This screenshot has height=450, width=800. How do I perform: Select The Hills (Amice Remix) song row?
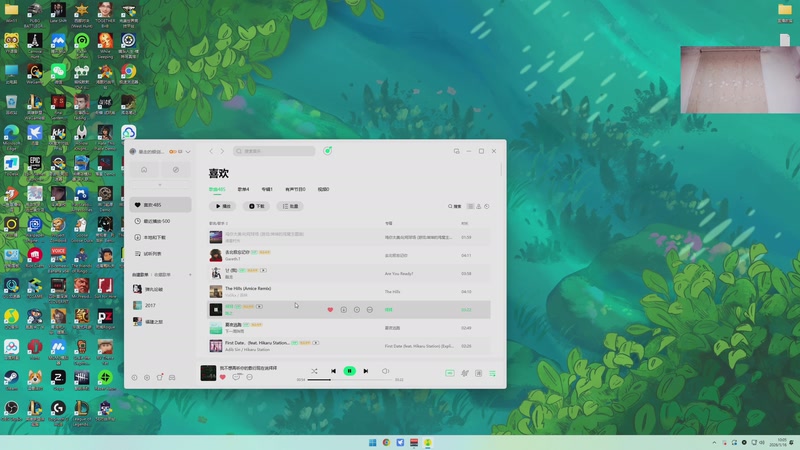349,291
